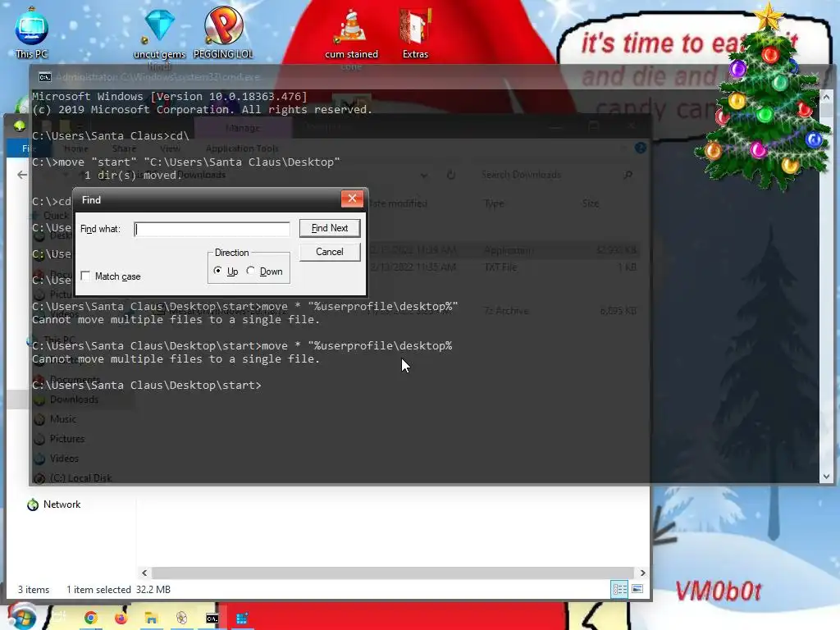Switch to Command Prompt on taskbar
This screenshot has height=630, width=840.
coord(212,619)
